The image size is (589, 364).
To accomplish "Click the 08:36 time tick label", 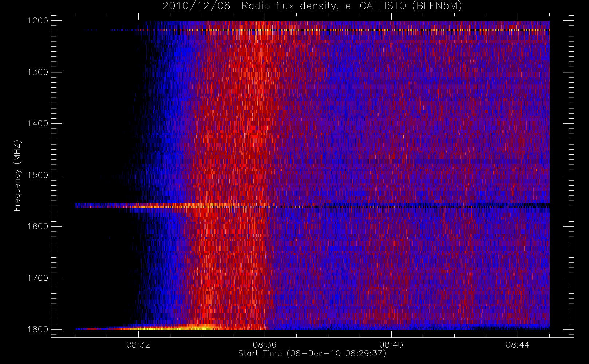I will point(265,345).
